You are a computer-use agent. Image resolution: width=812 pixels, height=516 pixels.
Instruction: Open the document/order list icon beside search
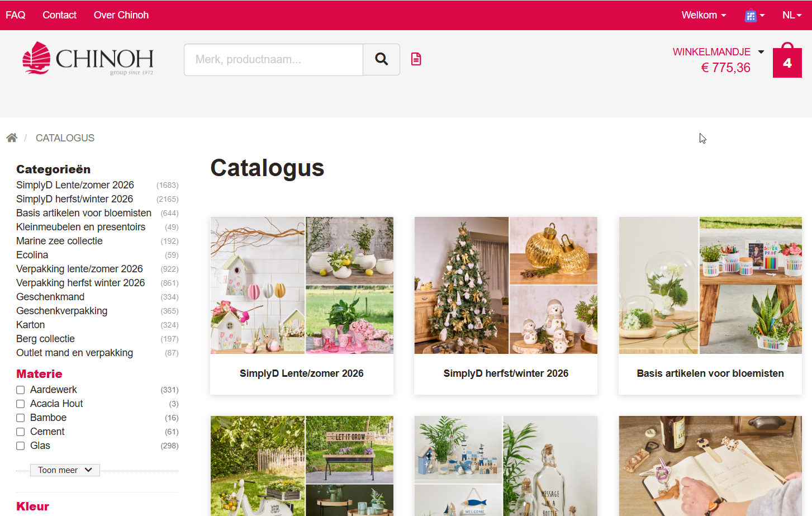[x=416, y=59]
